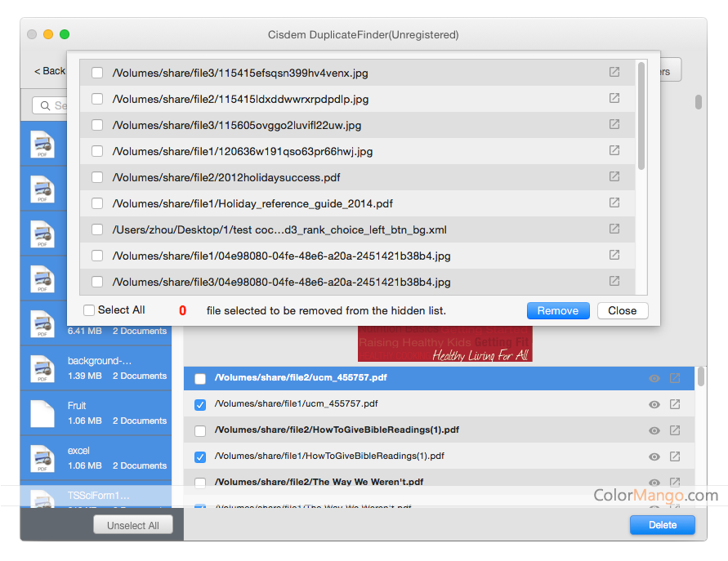
Task: Uncheck file1/ucm_455757.pdf
Action: [200, 405]
